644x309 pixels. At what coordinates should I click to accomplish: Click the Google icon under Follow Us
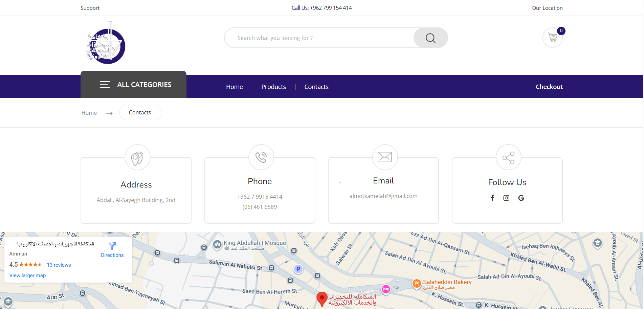pos(521,198)
